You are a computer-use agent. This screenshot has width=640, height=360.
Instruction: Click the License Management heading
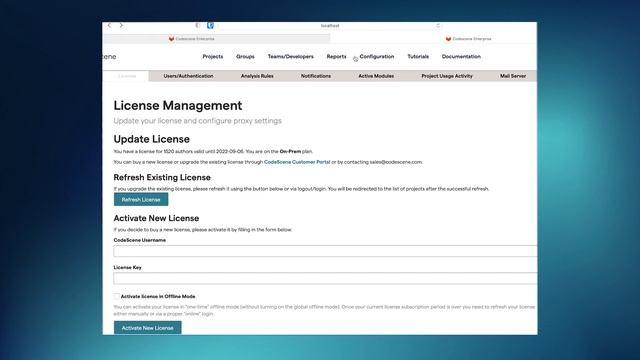click(x=178, y=105)
